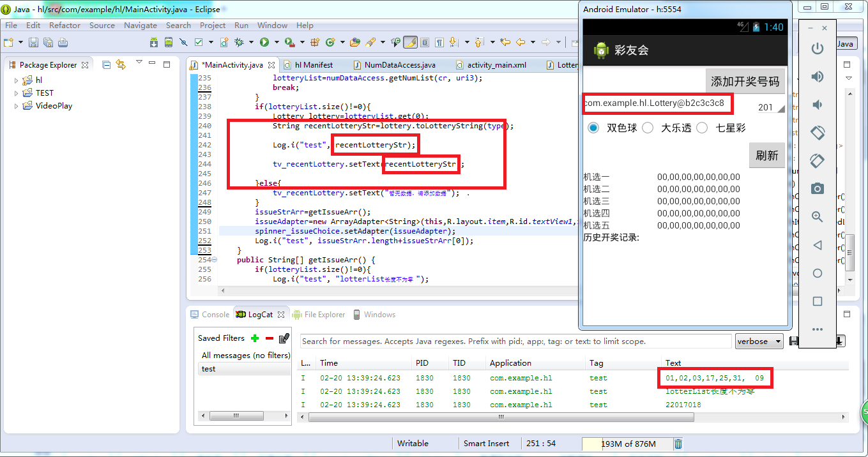Click the emulator volume up icon
This screenshot has height=457, width=868.
pyautogui.click(x=818, y=77)
